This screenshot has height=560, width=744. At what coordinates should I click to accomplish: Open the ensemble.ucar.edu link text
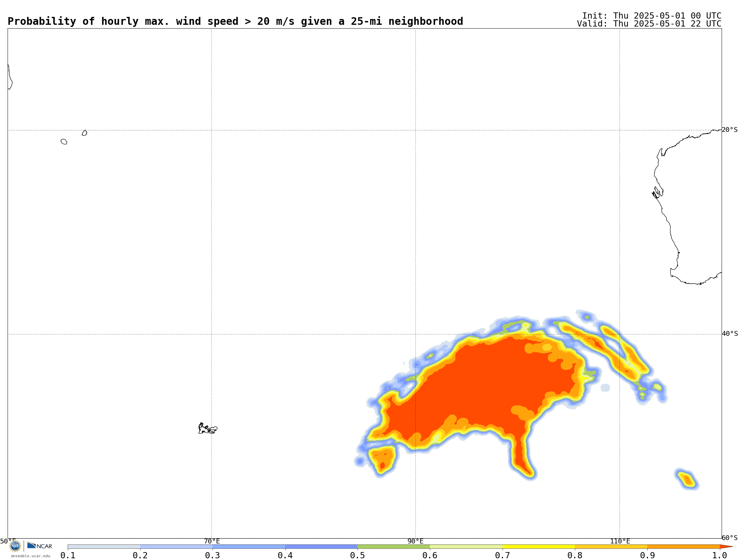31,556
